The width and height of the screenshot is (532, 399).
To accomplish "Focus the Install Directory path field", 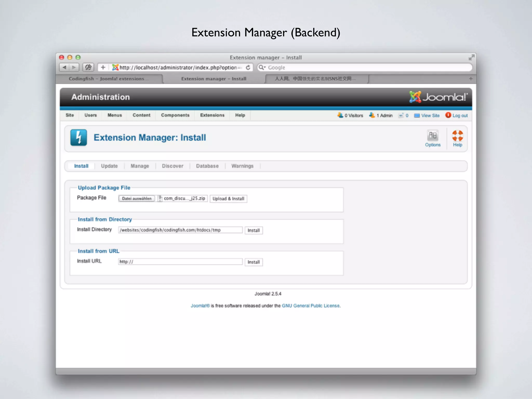I will point(180,230).
